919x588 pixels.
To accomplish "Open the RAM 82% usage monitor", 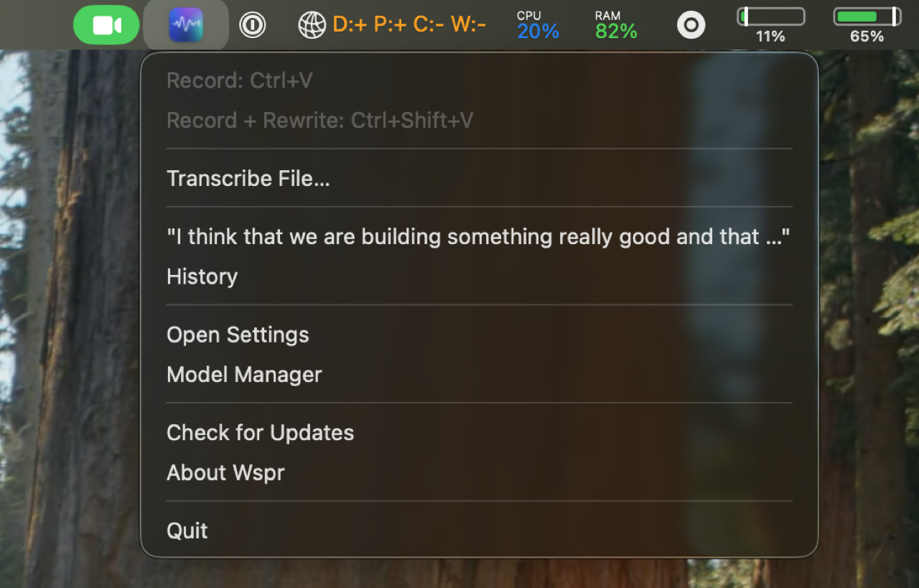I will point(616,25).
